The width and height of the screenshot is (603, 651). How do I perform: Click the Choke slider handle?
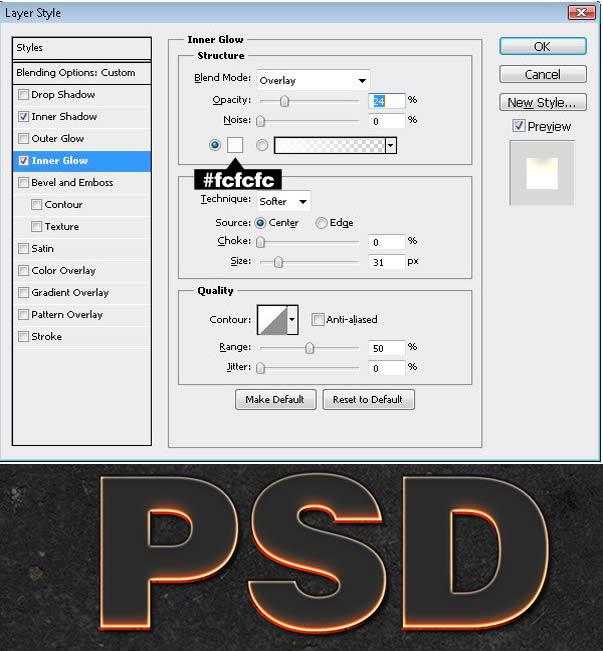coord(260,242)
